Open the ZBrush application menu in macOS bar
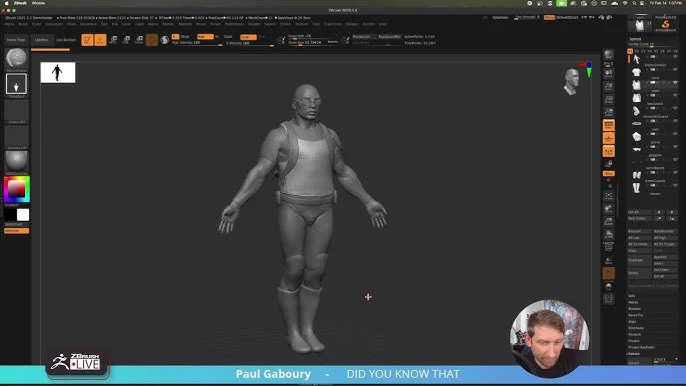The width and height of the screenshot is (686, 386). 20,3
